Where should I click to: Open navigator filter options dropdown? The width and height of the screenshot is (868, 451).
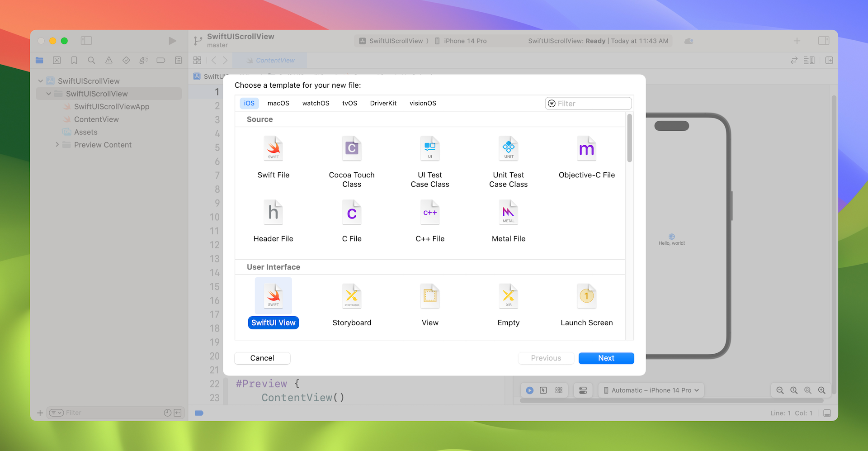tap(56, 413)
